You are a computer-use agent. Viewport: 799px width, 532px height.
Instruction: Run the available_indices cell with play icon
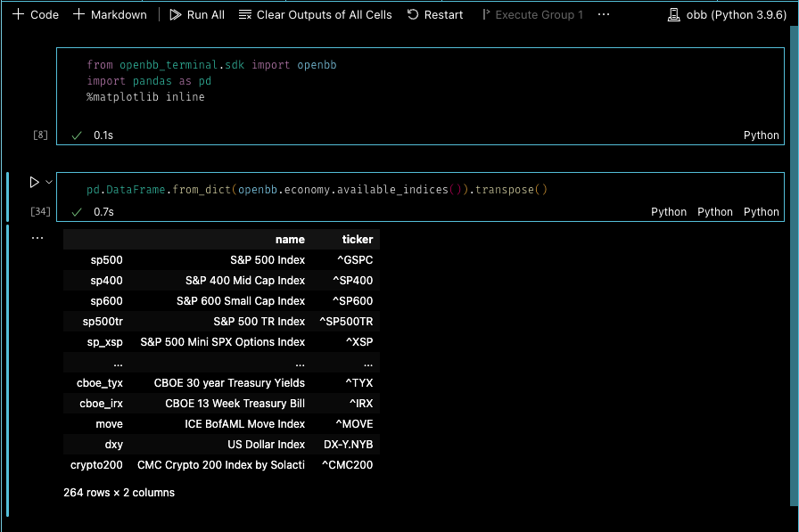point(34,183)
